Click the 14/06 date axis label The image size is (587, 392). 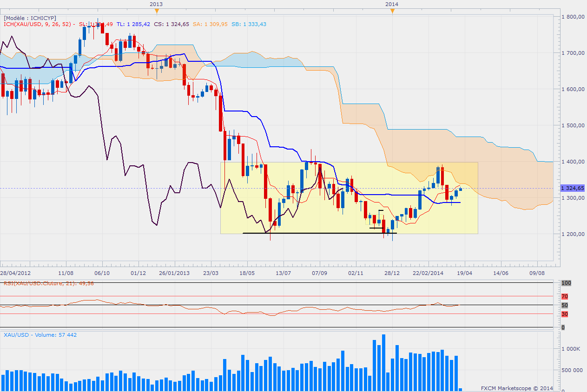501,273
